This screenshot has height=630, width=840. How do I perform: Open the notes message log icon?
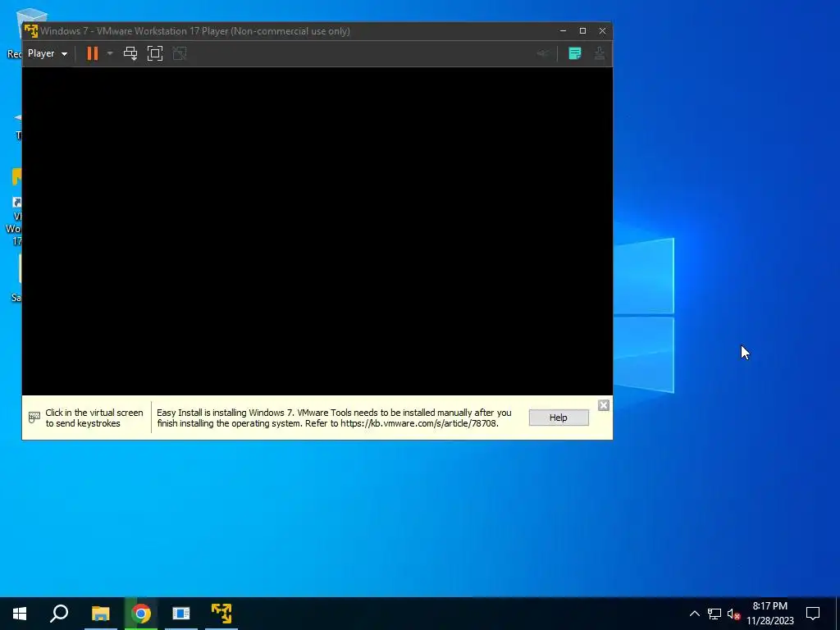click(x=575, y=53)
